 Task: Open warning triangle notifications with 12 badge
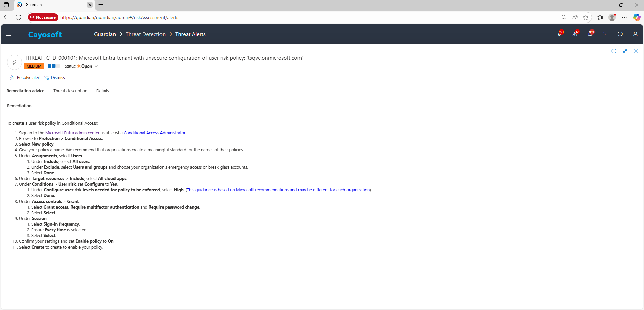(575, 34)
